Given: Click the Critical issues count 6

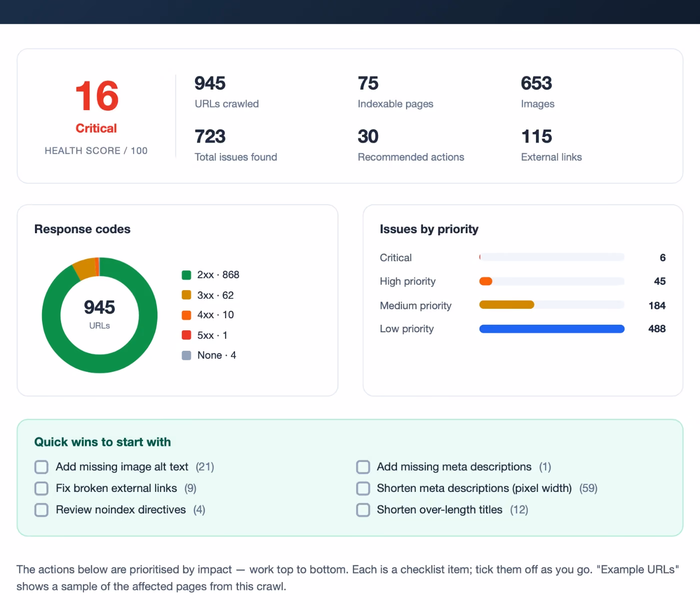Looking at the screenshot, I should click(663, 258).
